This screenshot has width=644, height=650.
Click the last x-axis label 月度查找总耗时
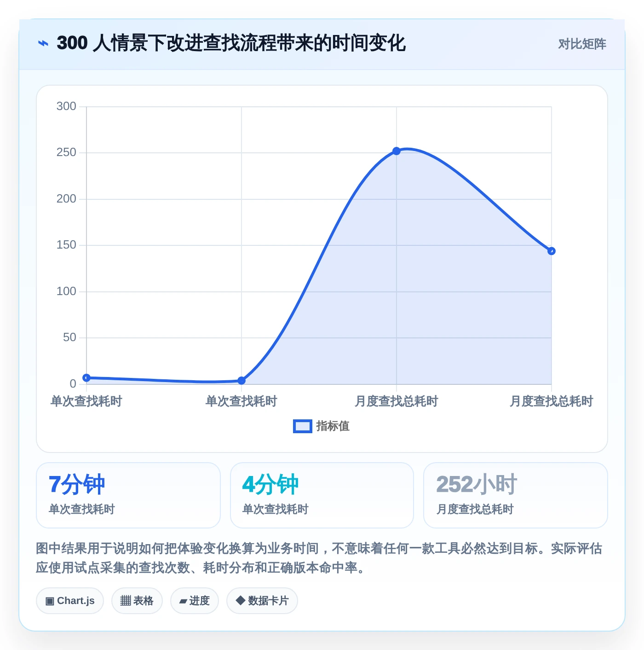pos(552,401)
